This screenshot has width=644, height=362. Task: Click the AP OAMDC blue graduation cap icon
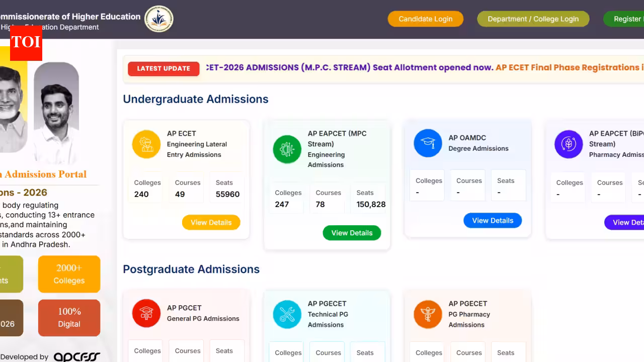tap(428, 143)
